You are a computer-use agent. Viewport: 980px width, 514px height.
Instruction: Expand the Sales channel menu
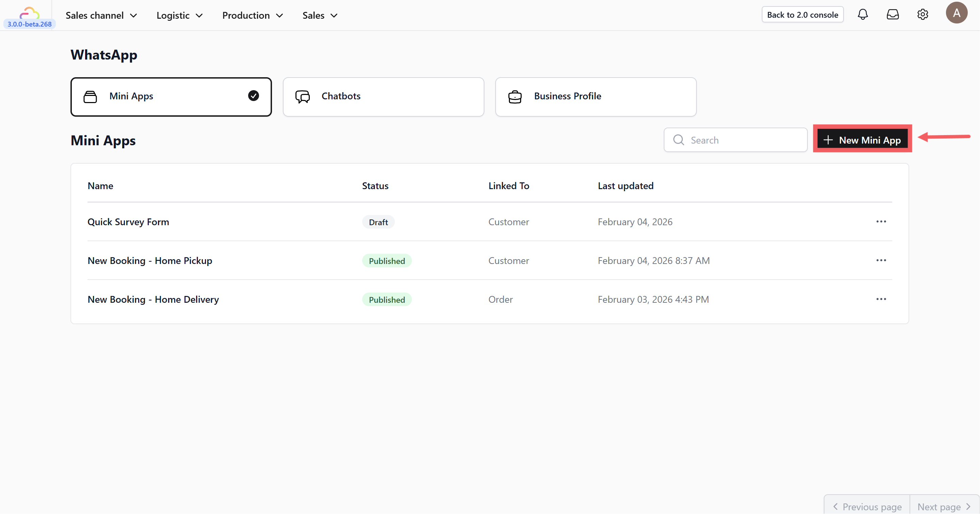point(101,15)
